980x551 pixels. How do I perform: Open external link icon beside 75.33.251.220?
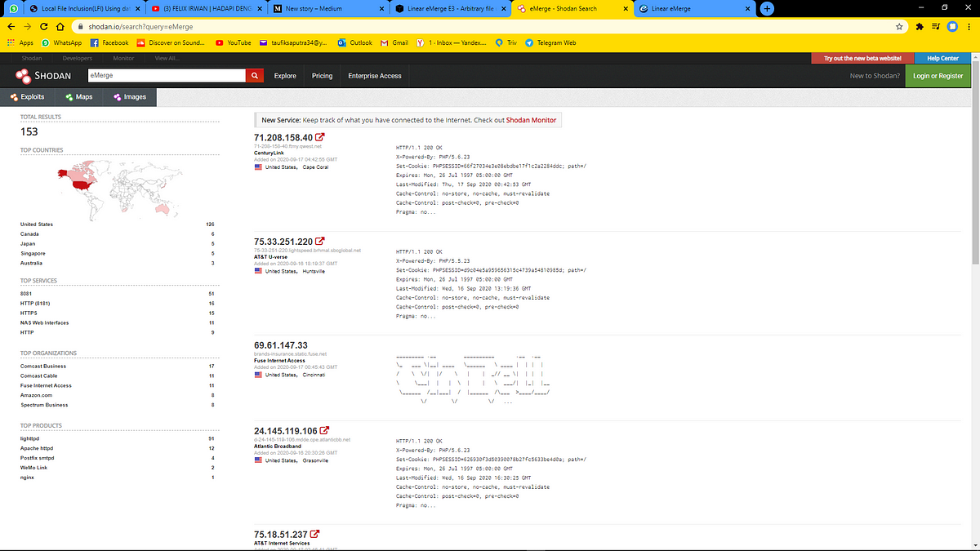tap(320, 242)
